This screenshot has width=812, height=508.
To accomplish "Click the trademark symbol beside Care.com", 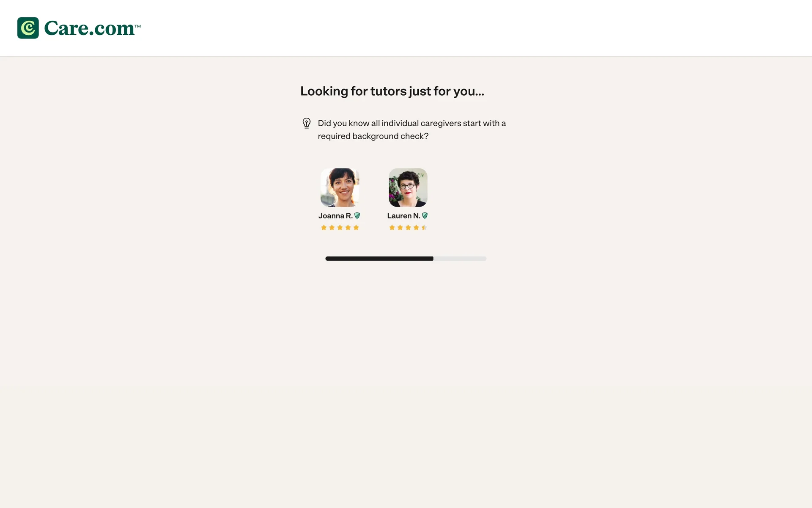I will coord(138,26).
